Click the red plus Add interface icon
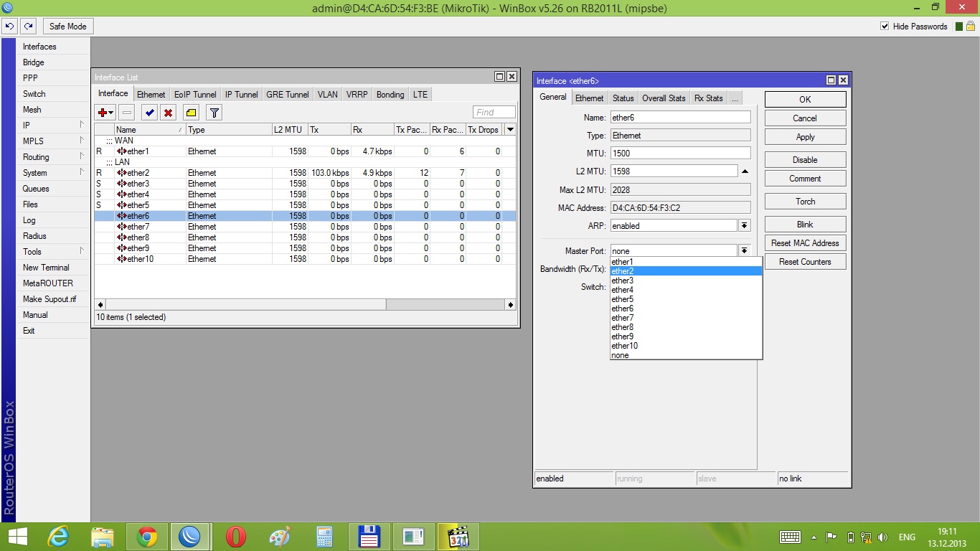This screenshot has height=551, width=980. coord(103,113)
